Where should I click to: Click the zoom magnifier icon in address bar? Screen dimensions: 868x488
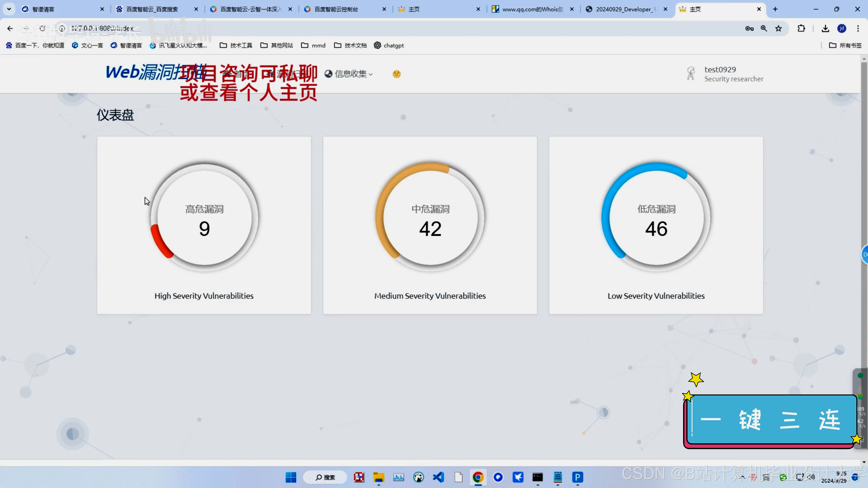pyautogui.click(x=764, y=29)
